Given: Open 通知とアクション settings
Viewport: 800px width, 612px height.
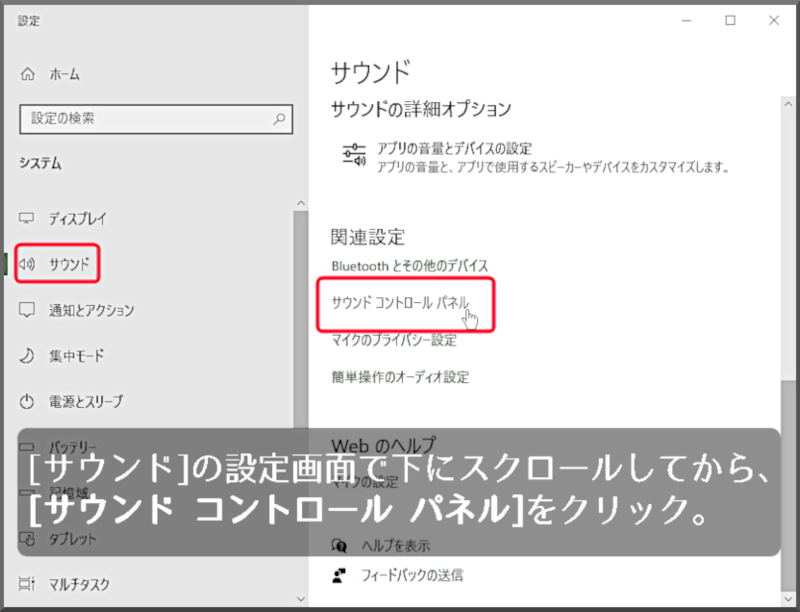Looking at the screenshot, I should 91,310.
